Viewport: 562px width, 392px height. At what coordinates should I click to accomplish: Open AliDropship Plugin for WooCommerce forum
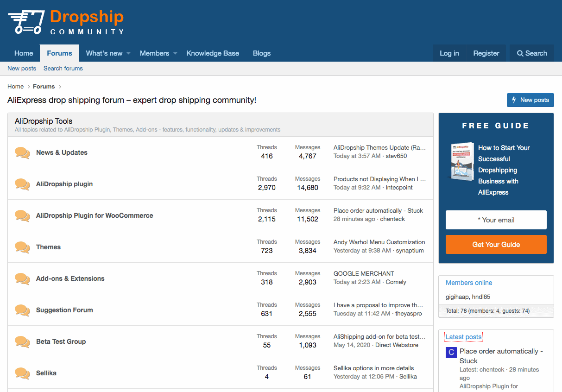point(95,215)
